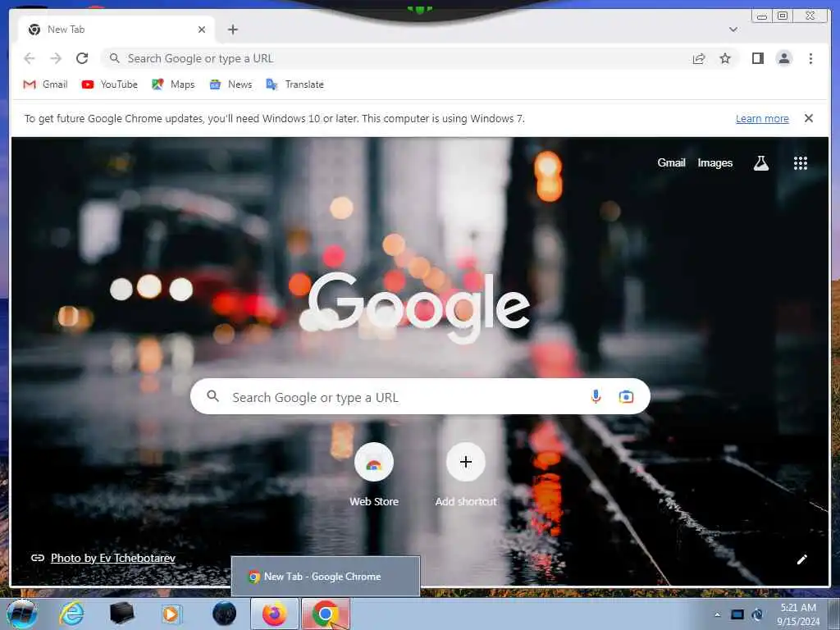Bookmark this tab with the star icon
840x630 pixels.
[x=725, y=58]
